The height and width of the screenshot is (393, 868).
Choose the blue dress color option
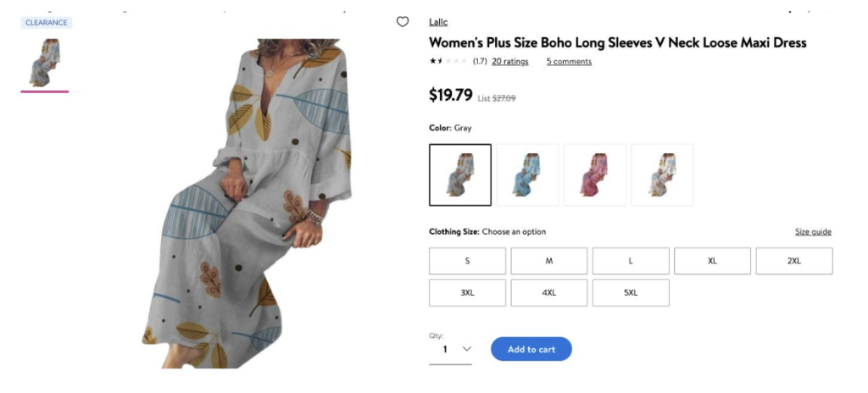pos(527,174)
